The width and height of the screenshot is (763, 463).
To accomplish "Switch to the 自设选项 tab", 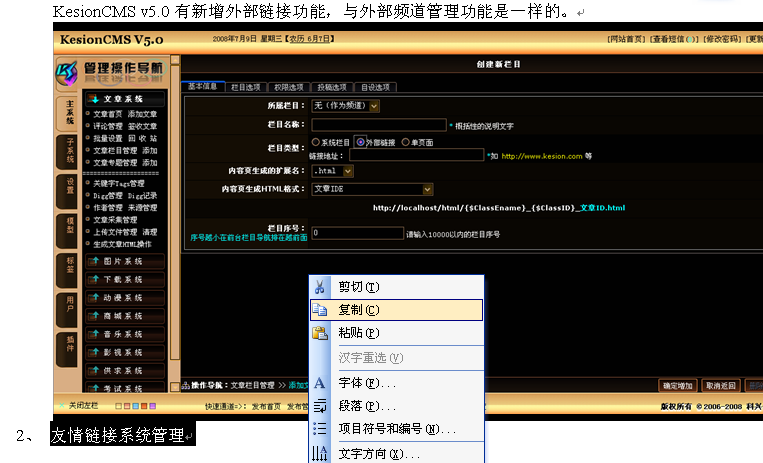I will pyautogui.click(x=375, y=87).
